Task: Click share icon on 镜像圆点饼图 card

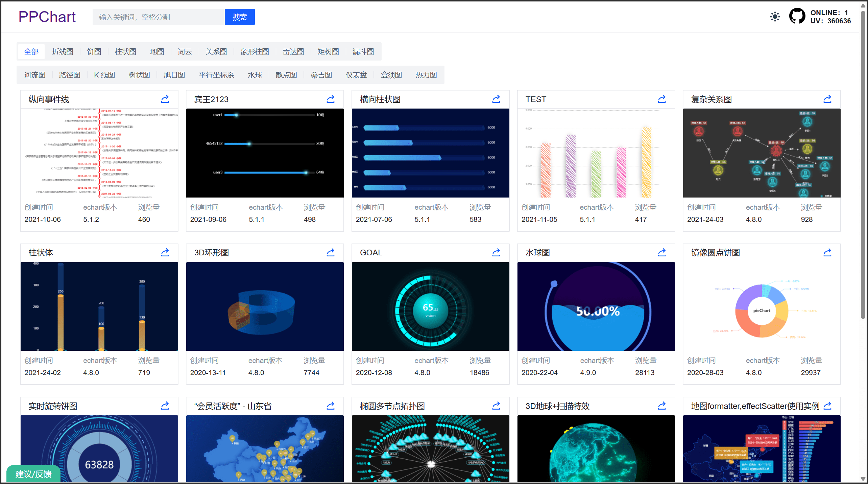Action: tap(827, 253)
